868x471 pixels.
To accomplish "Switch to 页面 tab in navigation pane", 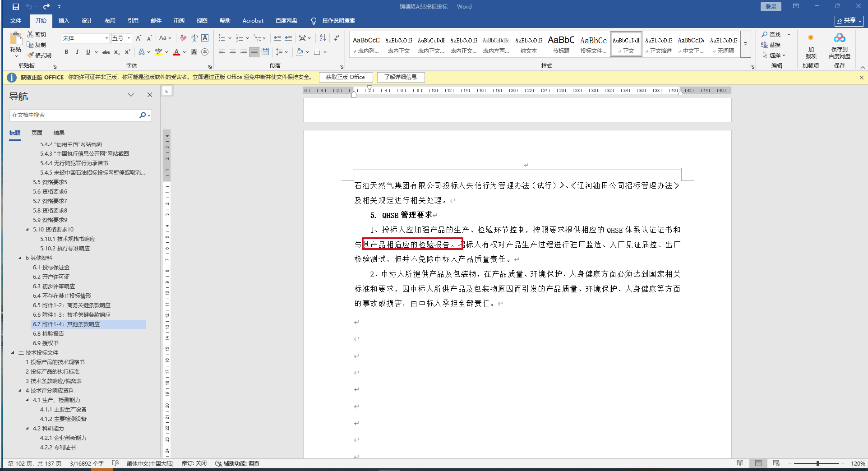I will (37, 133).
